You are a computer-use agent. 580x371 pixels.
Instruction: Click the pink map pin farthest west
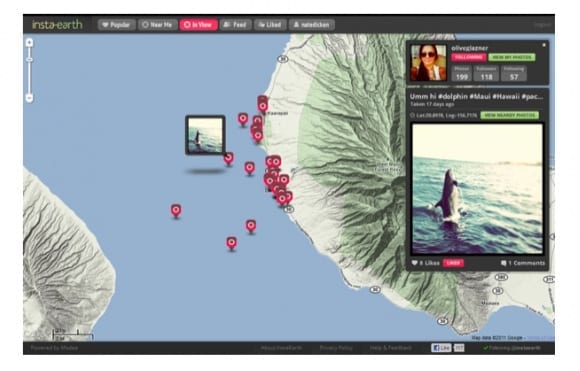click(176, 211)
